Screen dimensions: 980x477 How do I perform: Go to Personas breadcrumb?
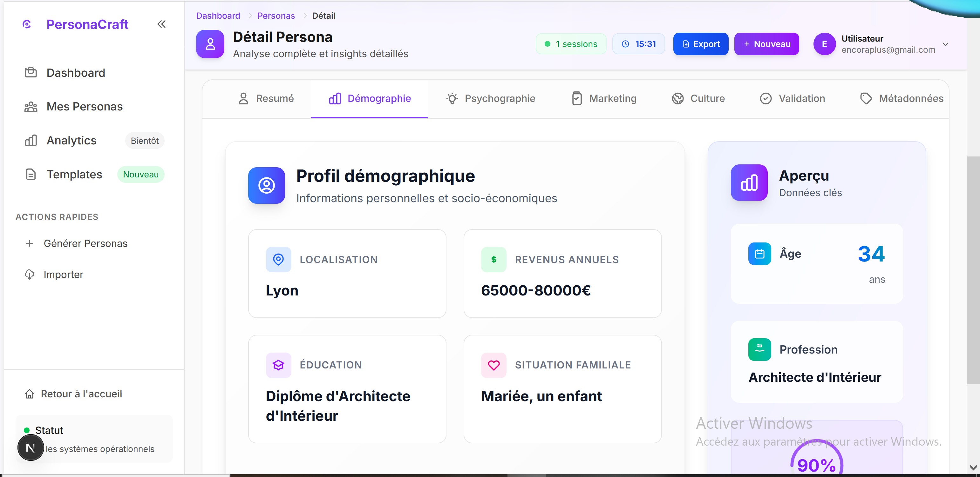(x=276, y=16)
